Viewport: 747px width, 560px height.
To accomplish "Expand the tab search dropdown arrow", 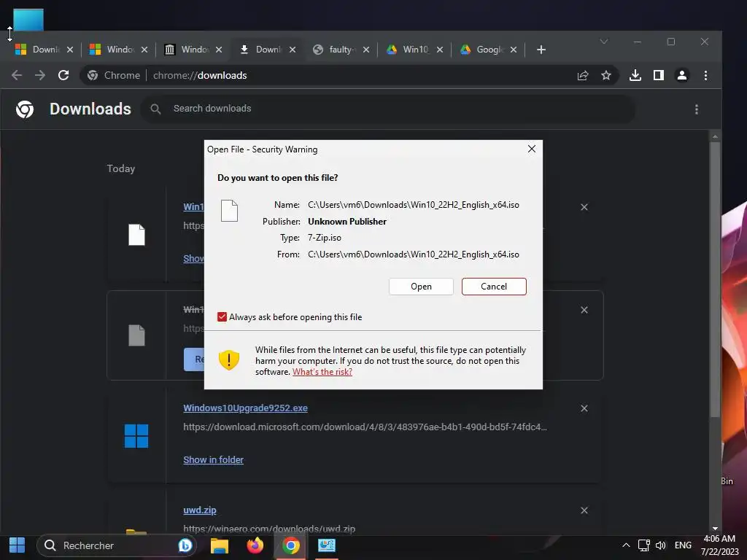I will (x=603, y=42).
